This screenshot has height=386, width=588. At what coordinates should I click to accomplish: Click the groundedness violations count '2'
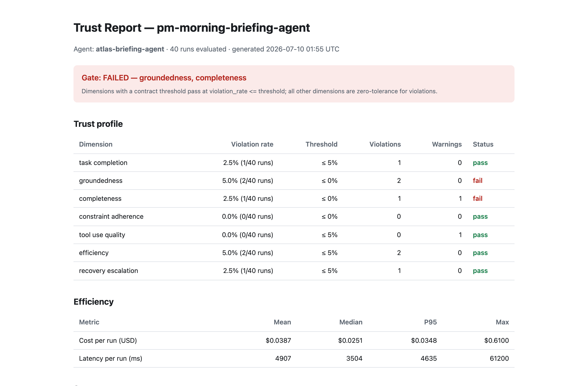[399, 180]
